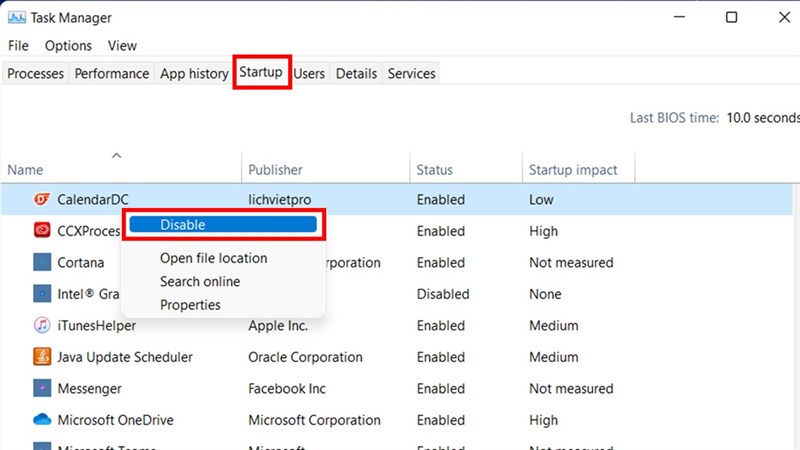The image size is (800, 450).
Task: Open Properties from the context menu
Action: click(x=190, y=305)
